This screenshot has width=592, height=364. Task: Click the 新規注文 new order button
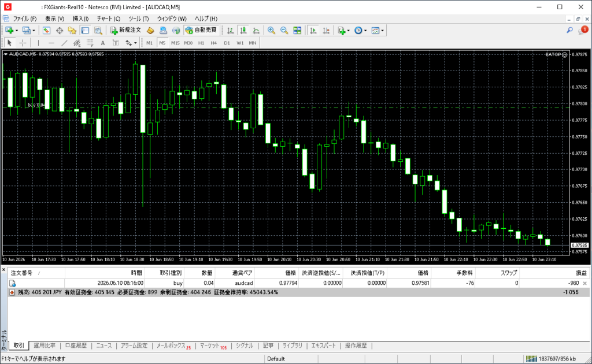pyautogui.click(x=125, y=31)
